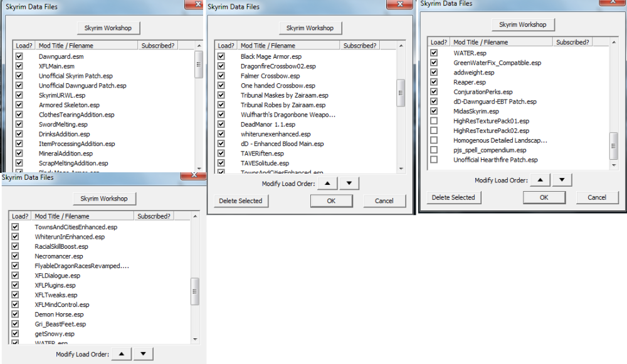Select XFLMindControl.esp row
The image size is (627, 364).
coord(62,304)
